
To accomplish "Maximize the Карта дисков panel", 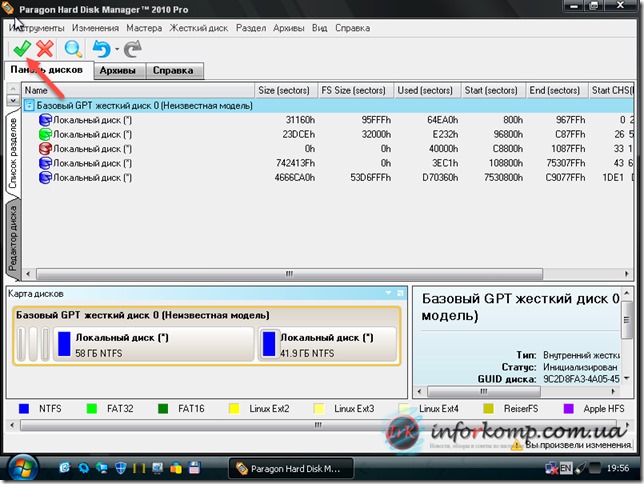I will [x=400, y=293].
